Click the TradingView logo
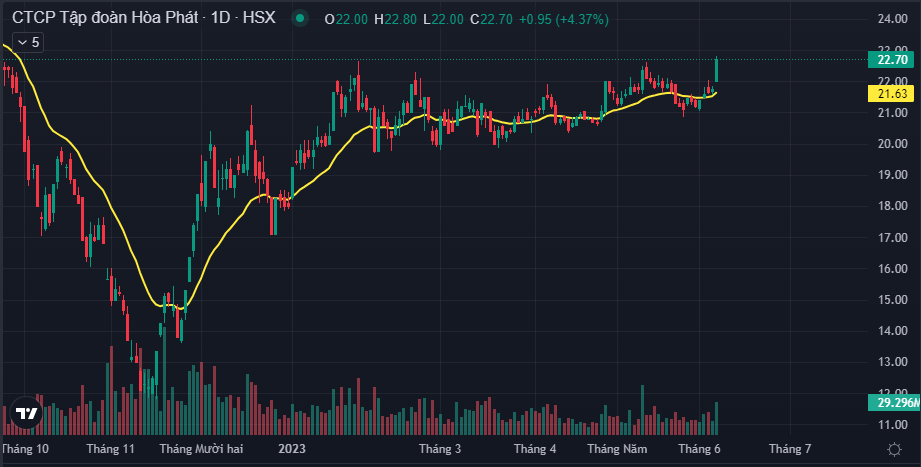 [27, 414]
